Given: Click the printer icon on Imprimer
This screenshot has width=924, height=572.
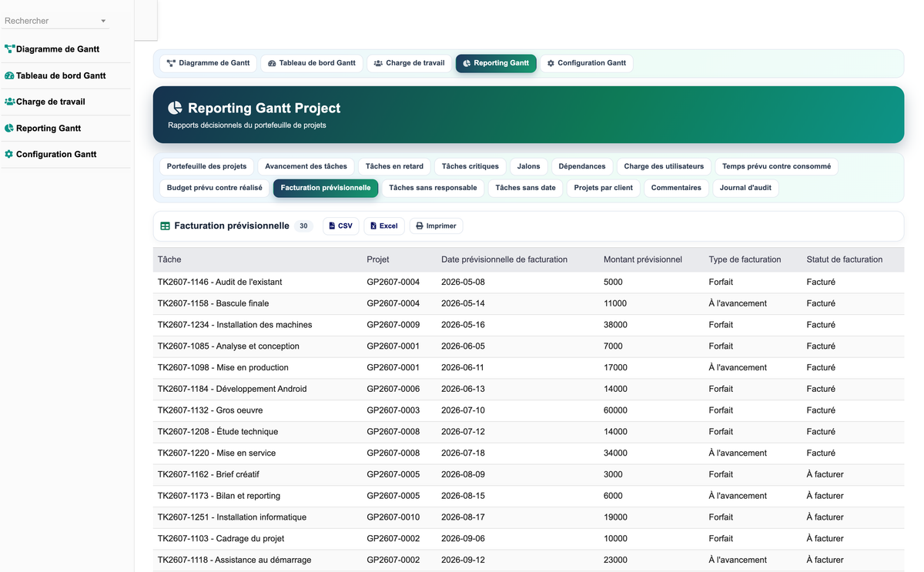Looking at the screenshot, I should pos(420,226).
